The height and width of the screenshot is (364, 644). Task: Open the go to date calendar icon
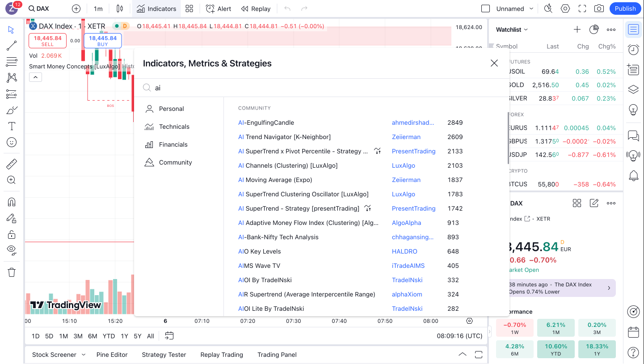coord(169,336)
